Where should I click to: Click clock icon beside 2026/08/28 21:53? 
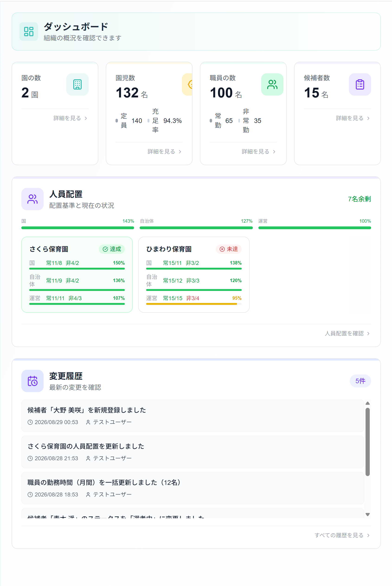click(30, 458)
